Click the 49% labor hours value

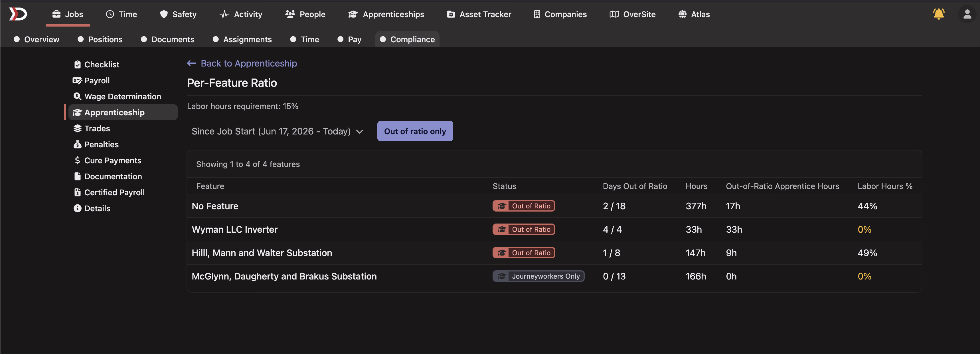[867, 253]
